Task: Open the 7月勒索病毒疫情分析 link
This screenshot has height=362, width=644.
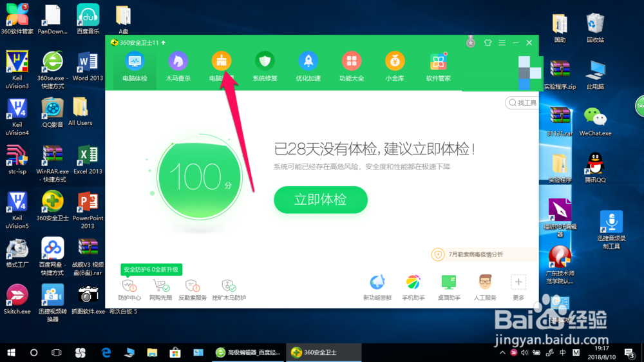Action: point(475,254)
